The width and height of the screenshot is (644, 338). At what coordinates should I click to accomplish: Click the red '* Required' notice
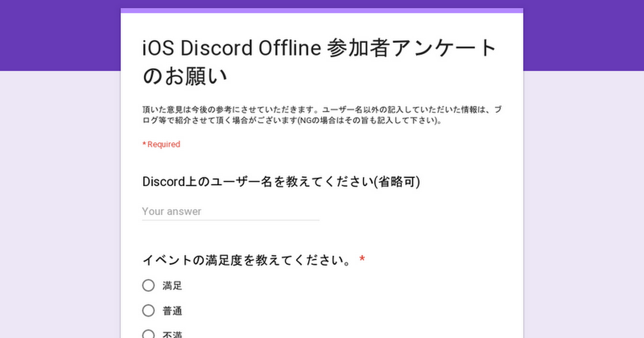pyautogui.click(x=163, y=144)
